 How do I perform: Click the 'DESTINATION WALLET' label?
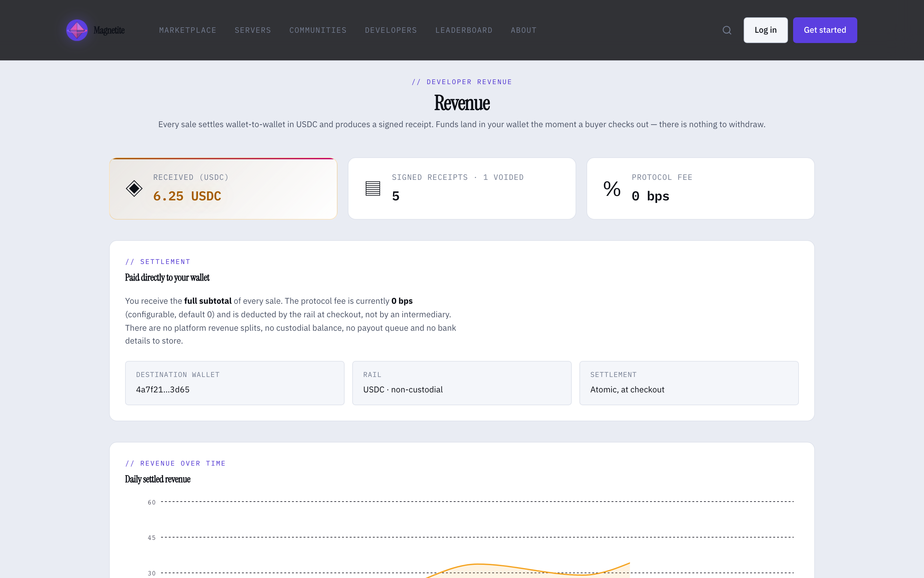[x=178, y=375]
